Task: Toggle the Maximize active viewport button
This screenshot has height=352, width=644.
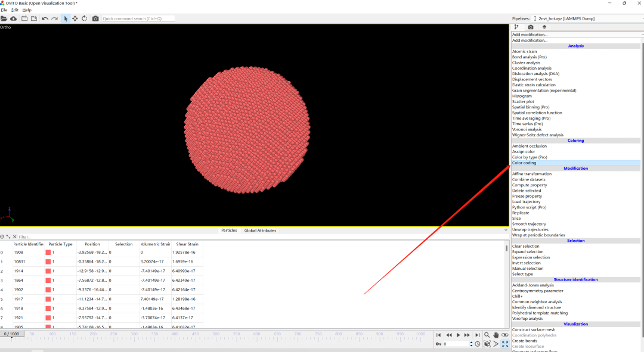Action: 505,344
